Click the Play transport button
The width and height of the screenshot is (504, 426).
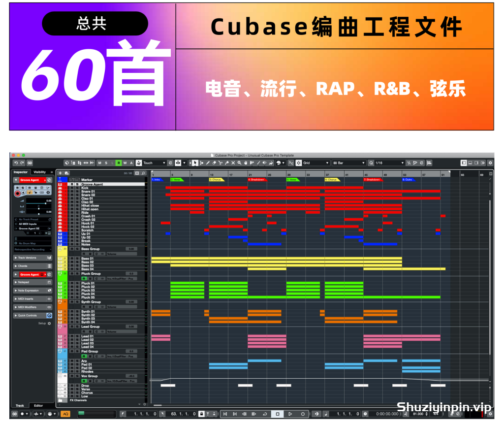click(x=290, y=414)
